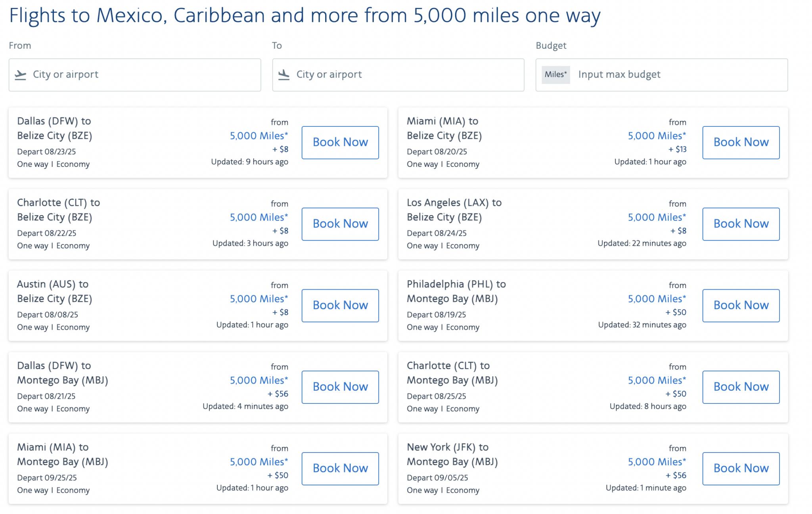
Task: Book Dallas to Montego Bay flight
Action: tap(340, 387)
